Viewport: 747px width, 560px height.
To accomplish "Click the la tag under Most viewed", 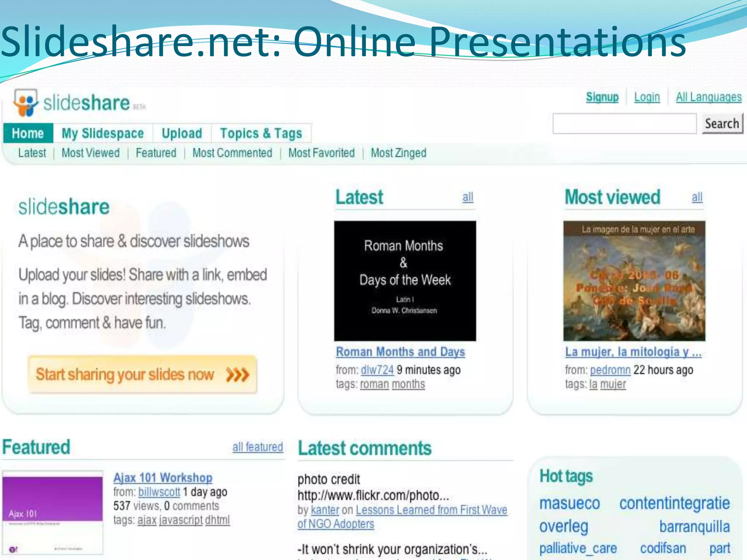I will tap(593, 384).
